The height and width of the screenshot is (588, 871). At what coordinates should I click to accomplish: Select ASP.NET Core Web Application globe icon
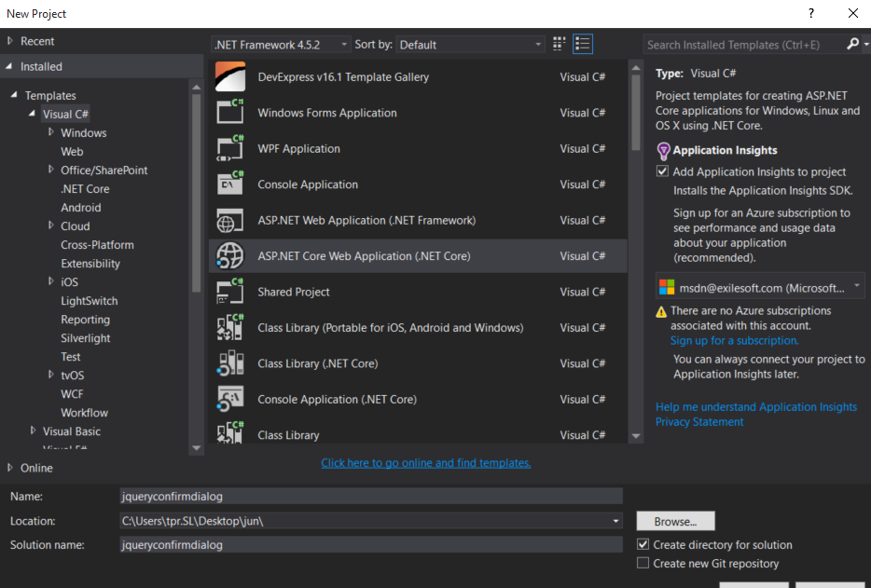(x=230, y=255)
